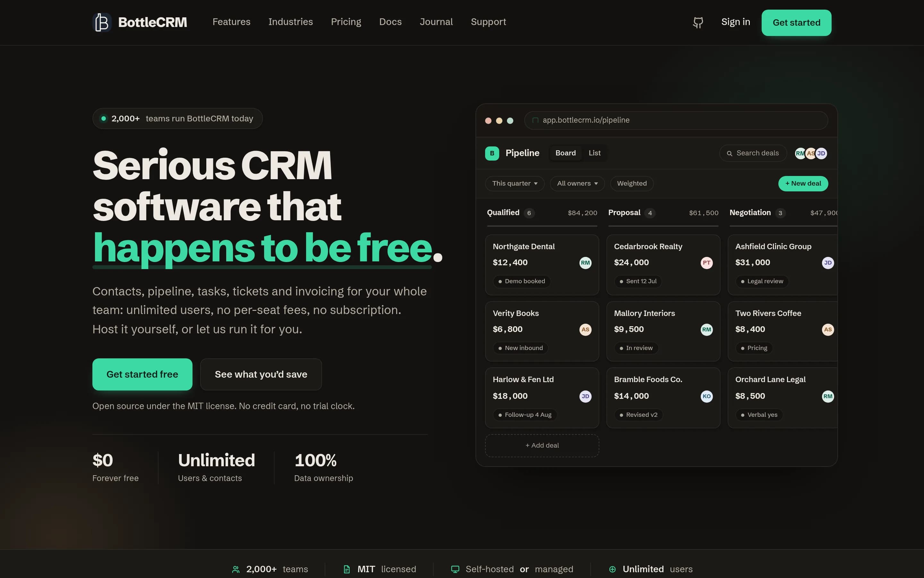Open the Bramble Foods Co. deal card
The image size is (924, 578).
pyautogui.click(x=663, y=398)
